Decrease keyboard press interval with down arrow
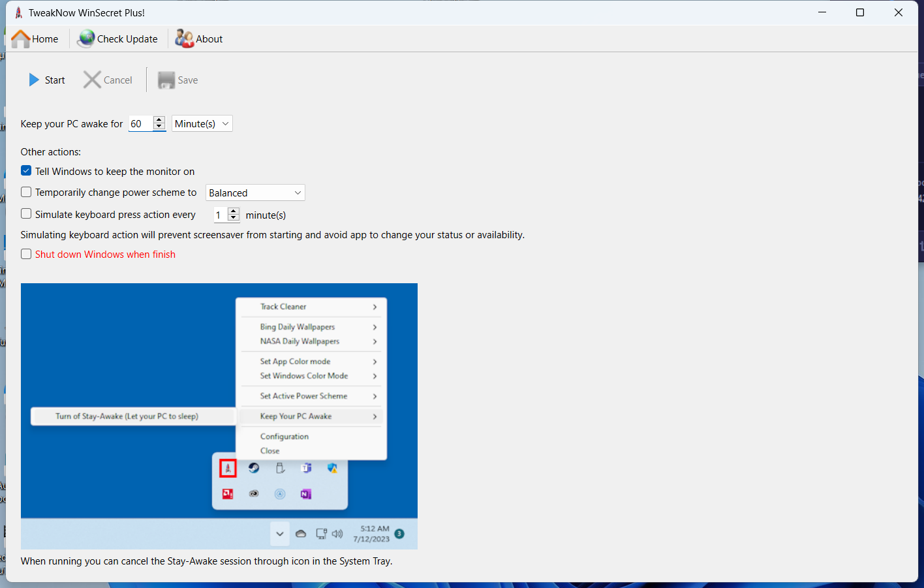Image resolution: width=924 pixels, height=588 pixels. [233, 218]
